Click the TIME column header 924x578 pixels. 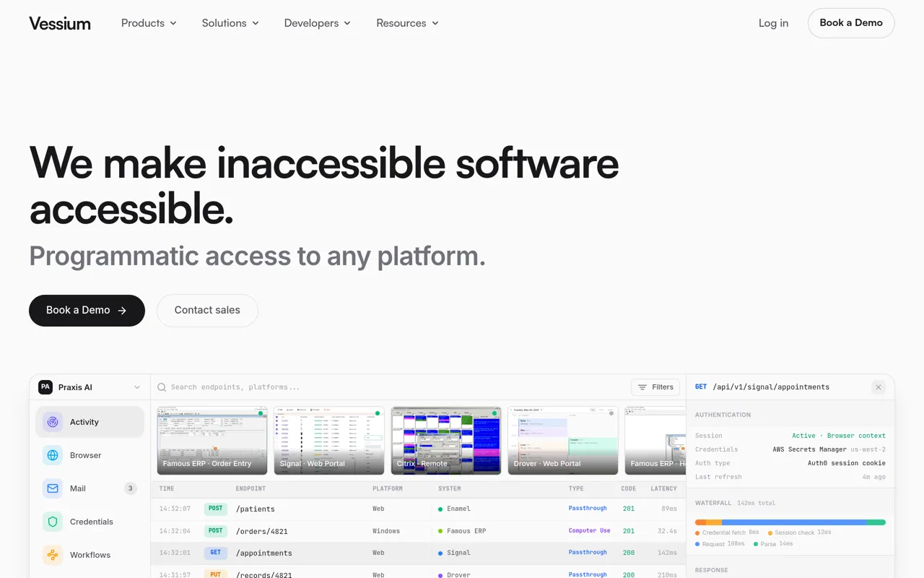[167, 489]
